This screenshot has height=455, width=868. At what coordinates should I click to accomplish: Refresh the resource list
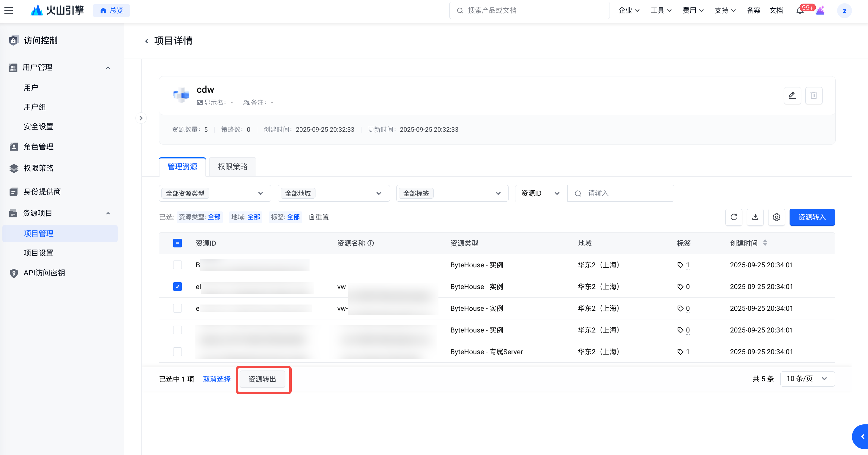[x=733, y=217]
